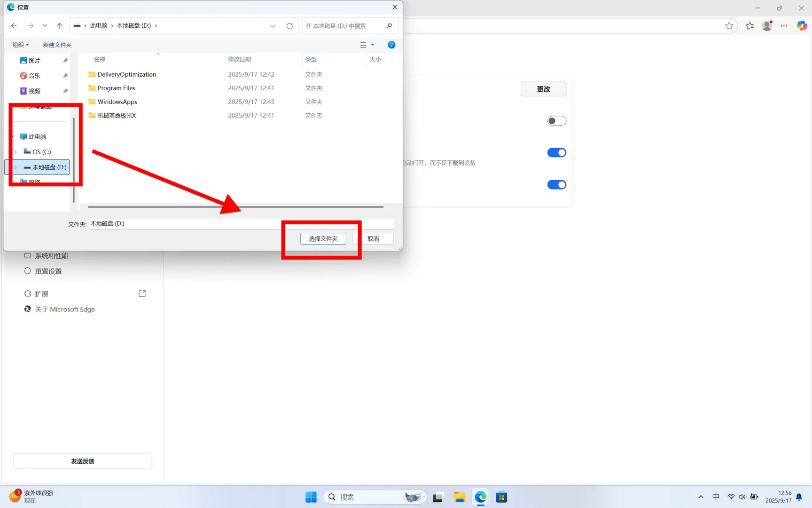The image size is (812, 508).
Task: Go back in the folder dialog
Action: tap(14, 26)
